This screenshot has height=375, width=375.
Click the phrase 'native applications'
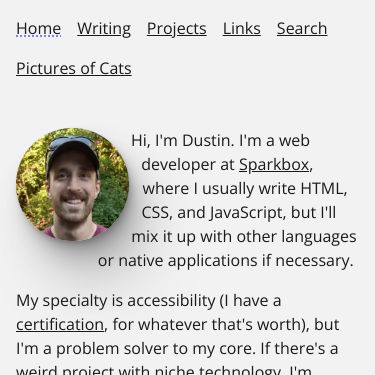click(x=188, y=261)
